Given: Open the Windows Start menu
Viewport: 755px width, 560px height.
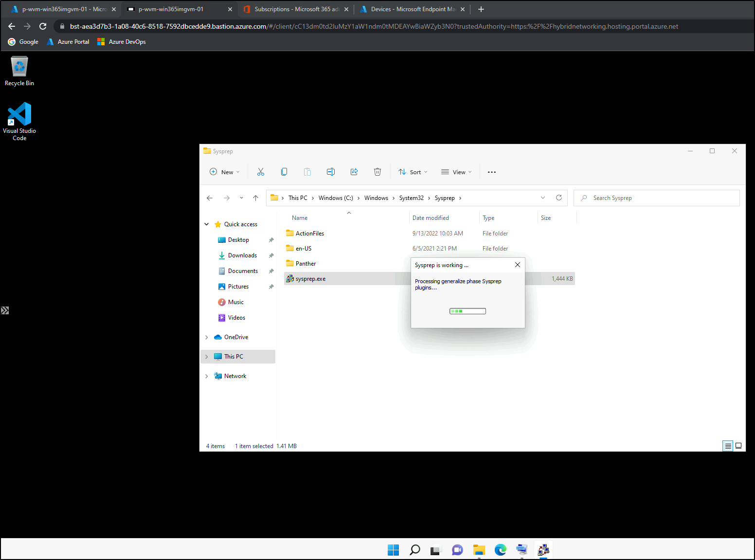Looking at the screenshot, I should (393, 550).
